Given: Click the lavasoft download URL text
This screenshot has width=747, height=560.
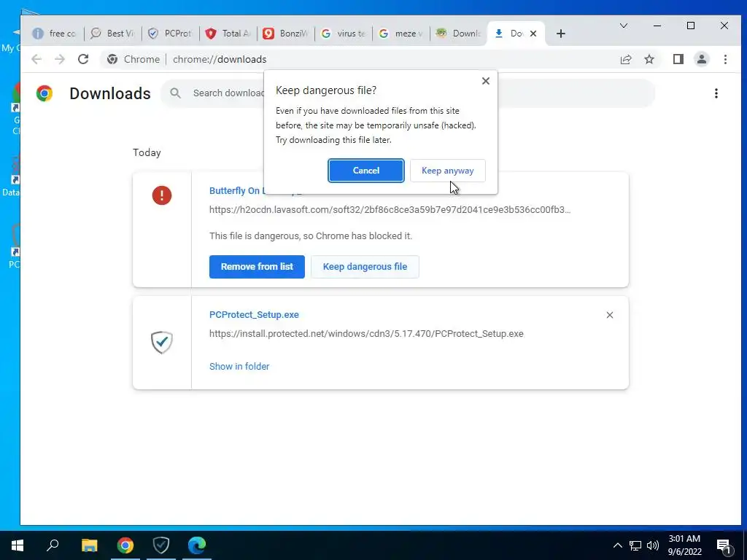Looking at the screenshot, I should [x=390, y=209].
